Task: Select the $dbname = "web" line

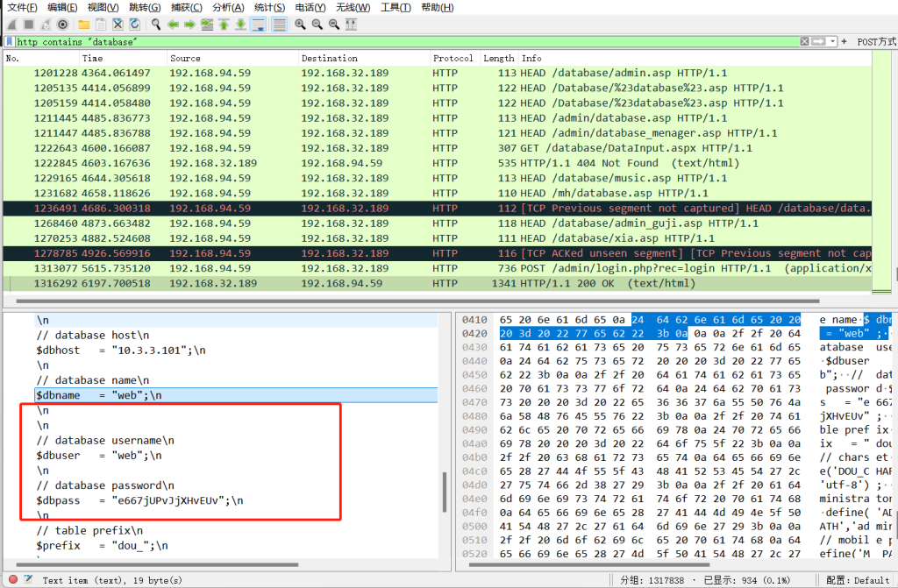Action: coord(236,395)
